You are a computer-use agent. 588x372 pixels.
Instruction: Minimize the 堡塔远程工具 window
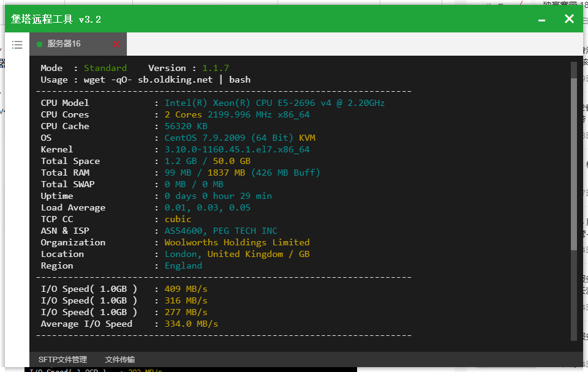click(541, 20)
